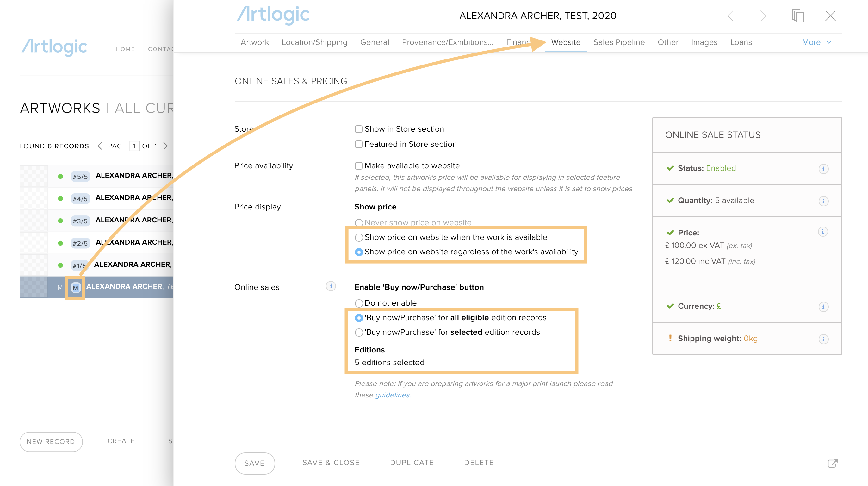Click info icon next to Online sales
Screen dimensions: 868x486
pyautogui.click(x=331, y=286)
